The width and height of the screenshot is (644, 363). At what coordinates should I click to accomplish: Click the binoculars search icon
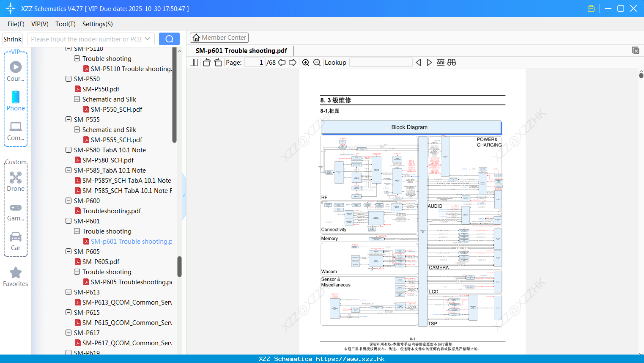(452, 62)
